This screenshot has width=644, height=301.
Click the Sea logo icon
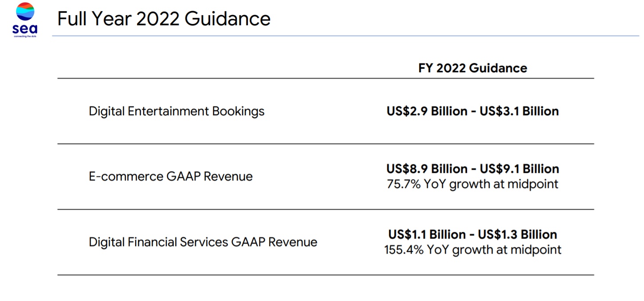(x=25, y=12)
